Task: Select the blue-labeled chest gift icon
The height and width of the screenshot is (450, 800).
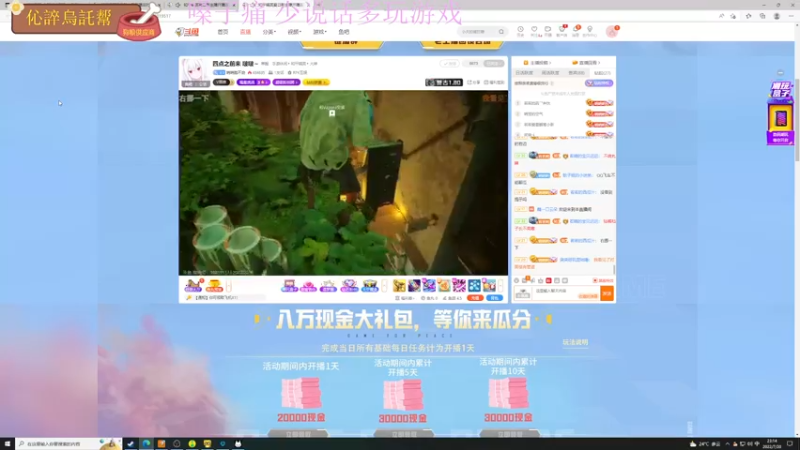Action: 369,285
